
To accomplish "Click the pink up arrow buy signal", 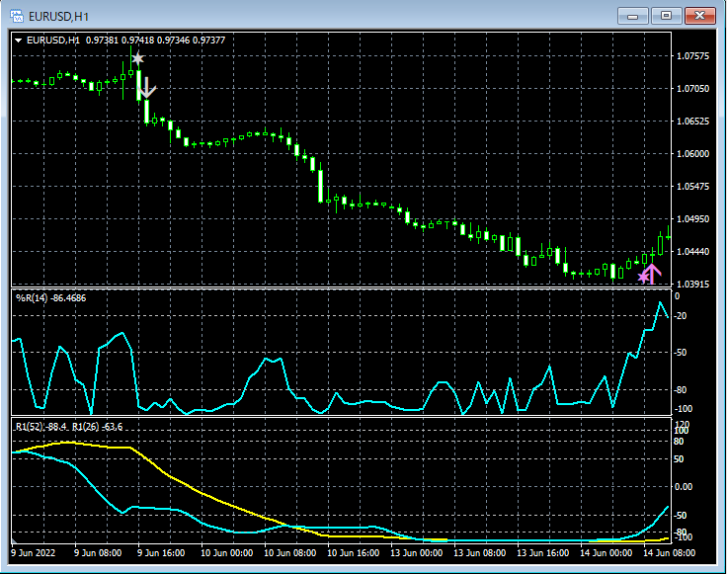I will click(x=652, y=273).
